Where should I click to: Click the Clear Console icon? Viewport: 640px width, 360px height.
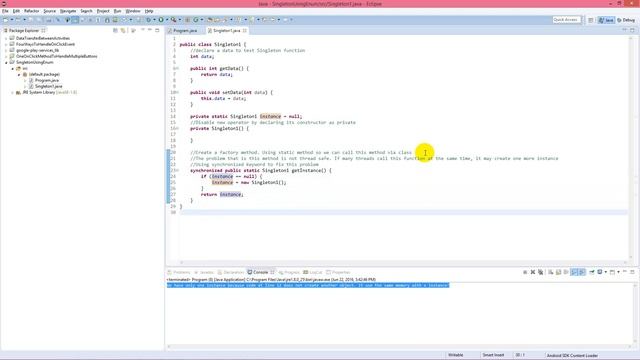point(551,272)
